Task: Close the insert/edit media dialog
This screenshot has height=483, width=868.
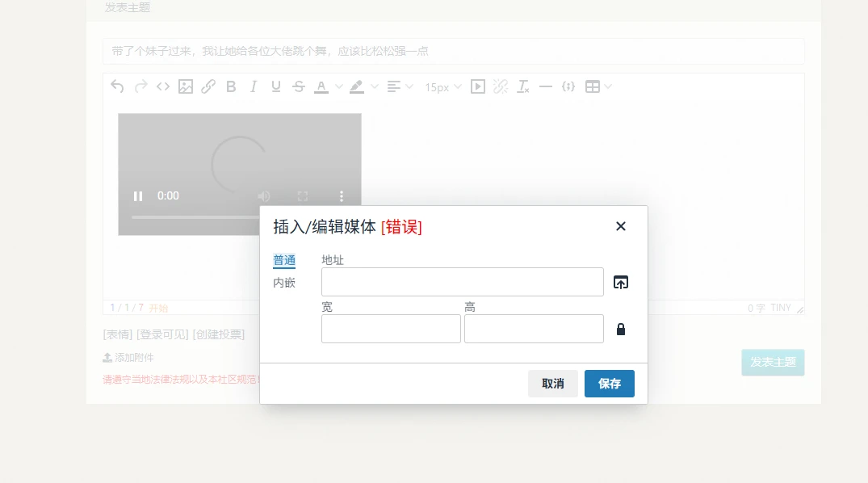Action: [620, 226]
